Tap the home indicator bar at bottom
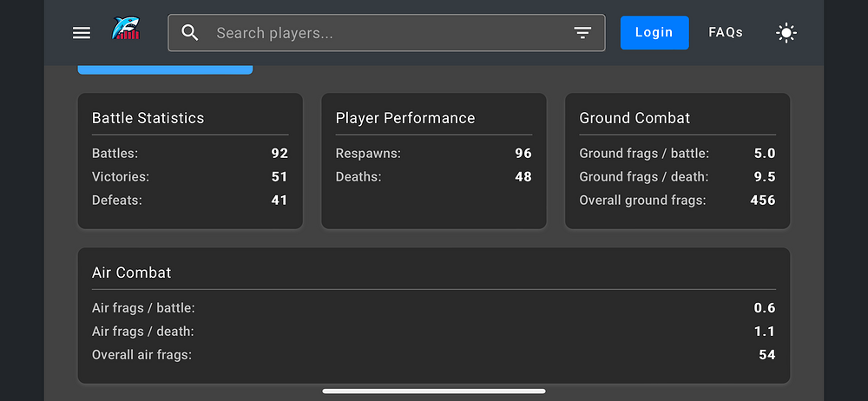The image size is (868, 401). [x=434, y=391]
